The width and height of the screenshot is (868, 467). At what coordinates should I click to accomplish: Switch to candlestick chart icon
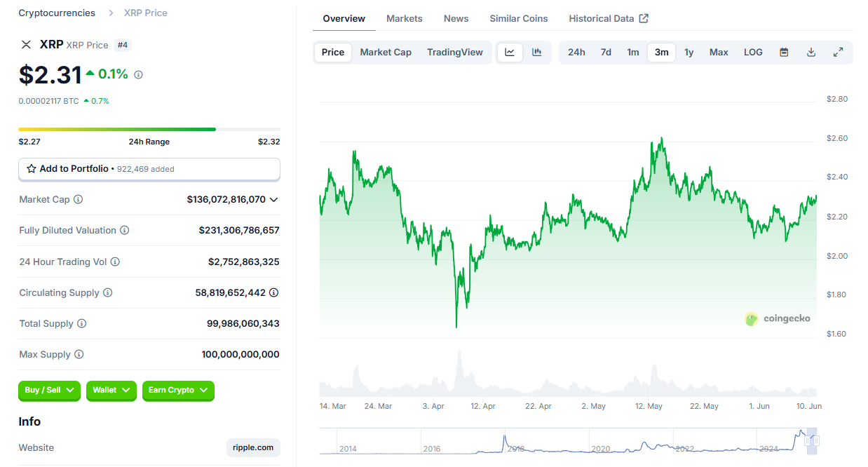537,53
